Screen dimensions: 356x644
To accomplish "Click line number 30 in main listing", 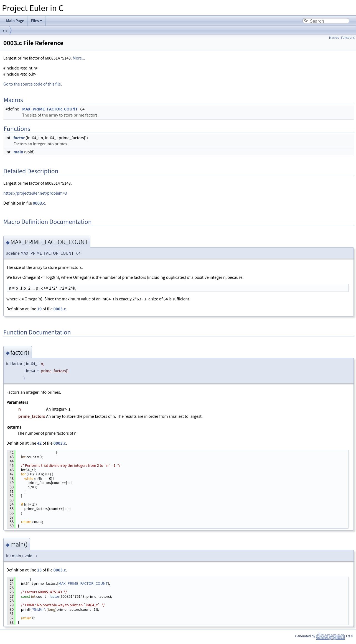I will tap(12, 610).
